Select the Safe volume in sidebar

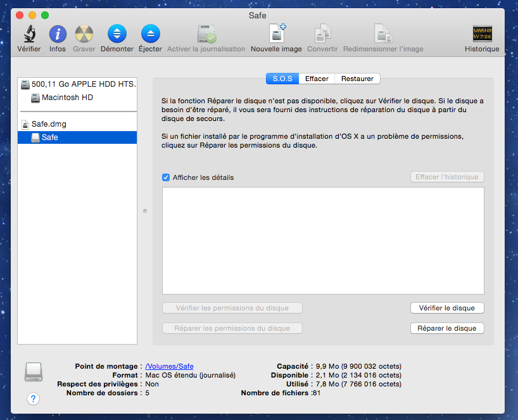click(x=77, y=137)
